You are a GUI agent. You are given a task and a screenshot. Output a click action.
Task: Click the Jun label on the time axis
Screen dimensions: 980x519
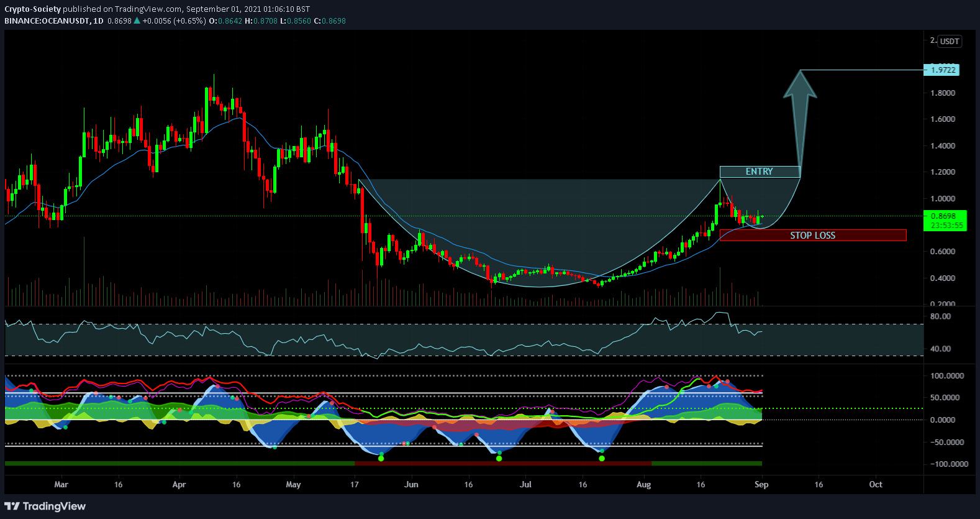click(411, 484)
